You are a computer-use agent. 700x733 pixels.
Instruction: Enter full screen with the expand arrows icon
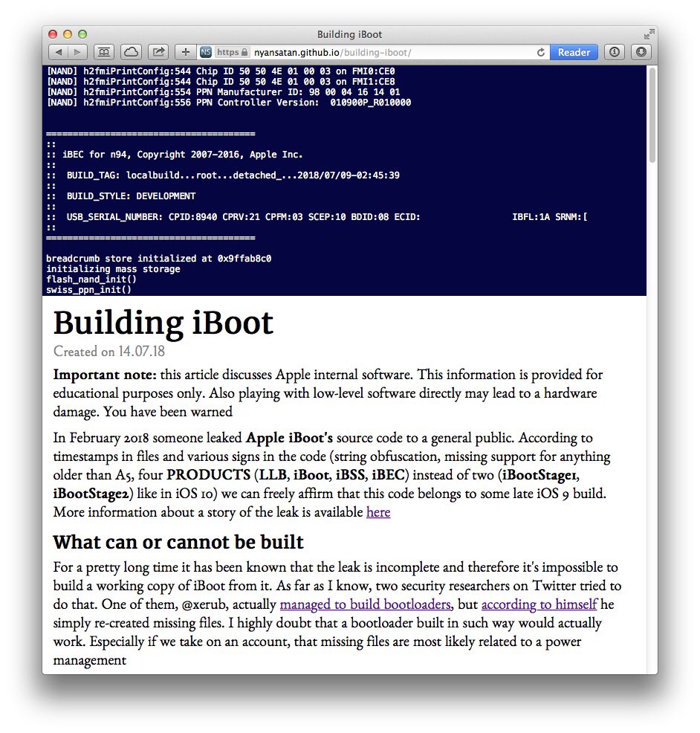click(649, 34)
